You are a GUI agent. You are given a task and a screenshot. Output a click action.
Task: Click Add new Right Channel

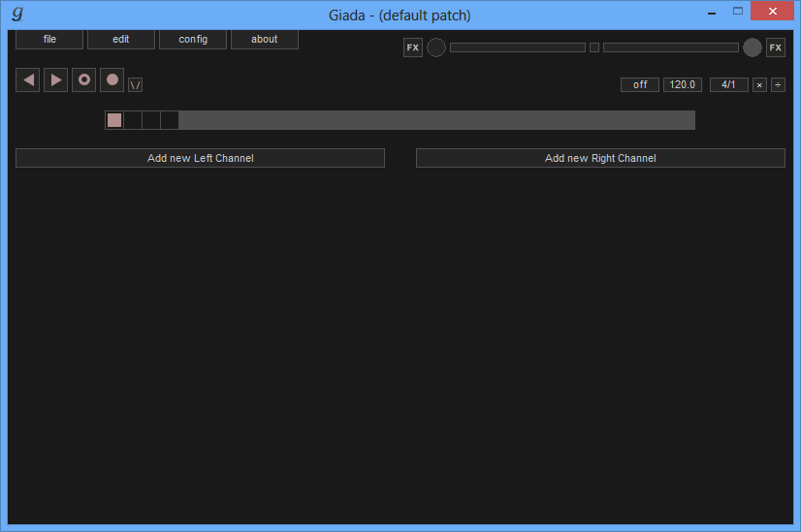coord(600,158)
